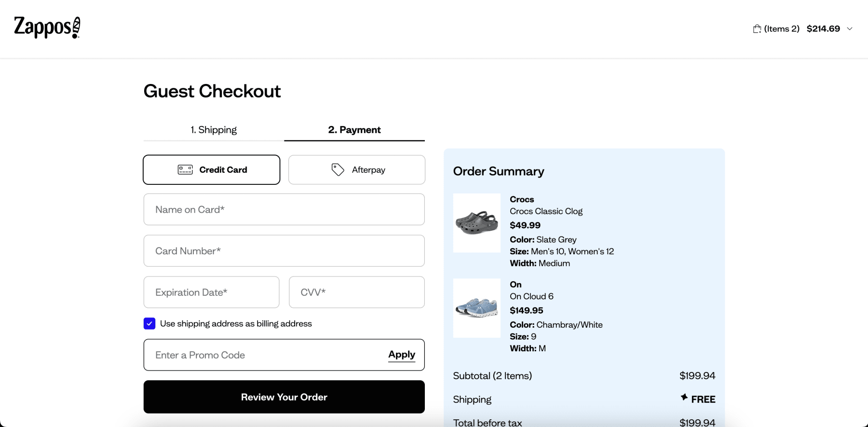The height and width of the screenshot is (427, 868).
Task: Click the Color: Chambray/White text
Action: (x=556, y=325)
